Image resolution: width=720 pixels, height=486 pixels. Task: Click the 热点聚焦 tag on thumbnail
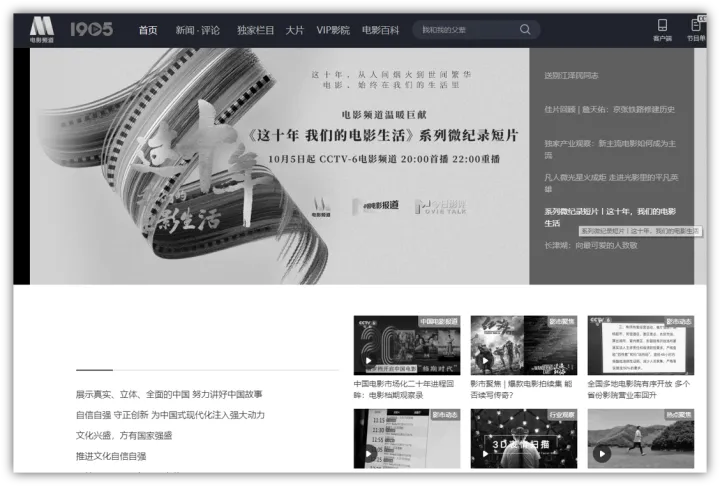[679, 415]
